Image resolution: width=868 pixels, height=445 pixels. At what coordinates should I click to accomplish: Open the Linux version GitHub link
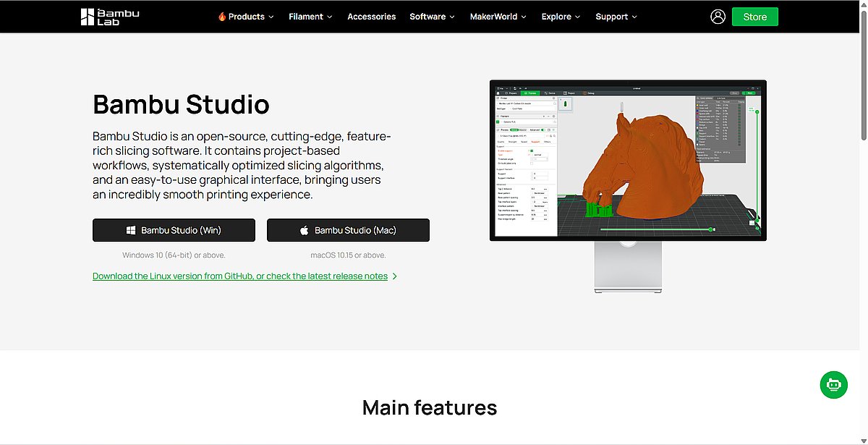244,276
